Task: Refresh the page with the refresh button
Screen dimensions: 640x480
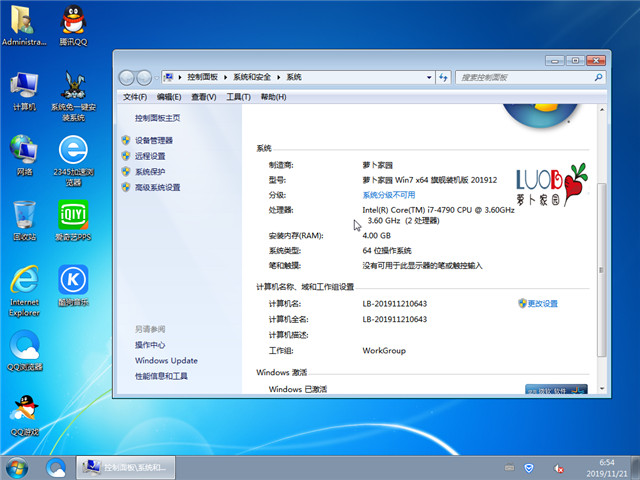Action: (x=443, y=77)
